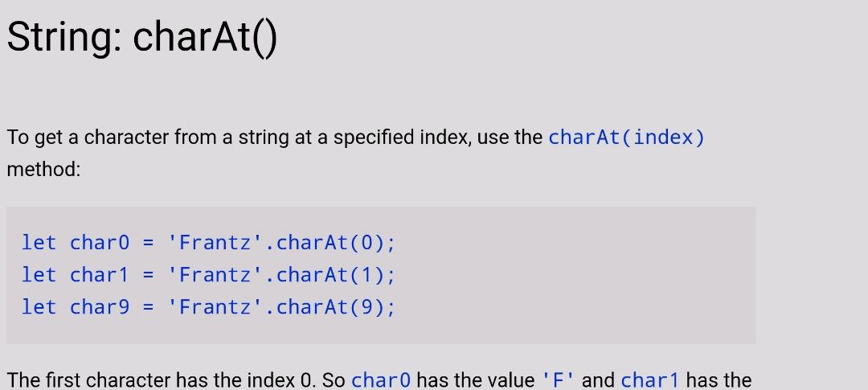868x390 pixels.
Task: Click the char9 variable in third code line
Action: tap(99, 307)
